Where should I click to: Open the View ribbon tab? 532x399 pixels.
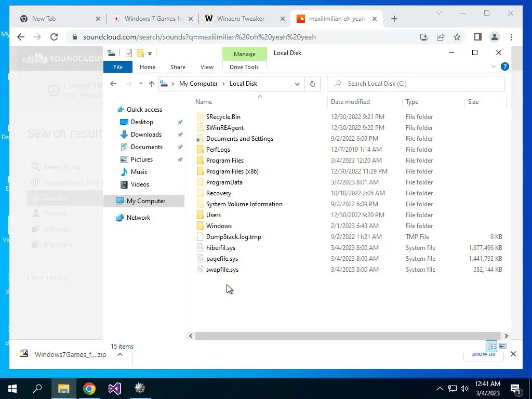pyautogui.click(x=207, y=67)
